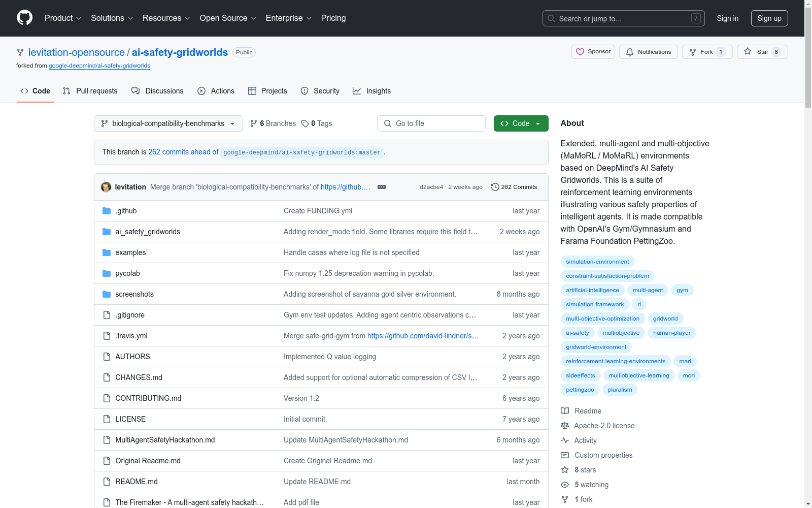Image resolution: width=812 pixels, height=508 pixels.
Task: Click the watching eye icon
Action: [565, 485]
